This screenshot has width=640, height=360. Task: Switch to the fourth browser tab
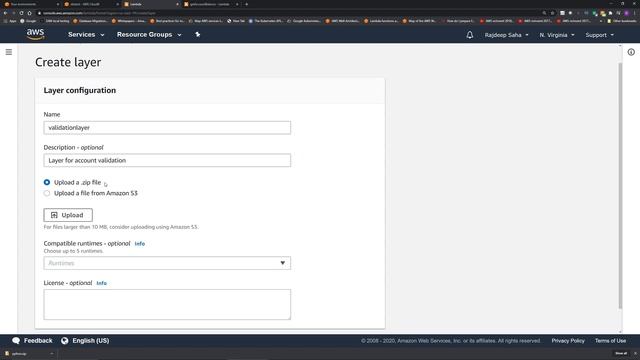click(x=211, y=4)
